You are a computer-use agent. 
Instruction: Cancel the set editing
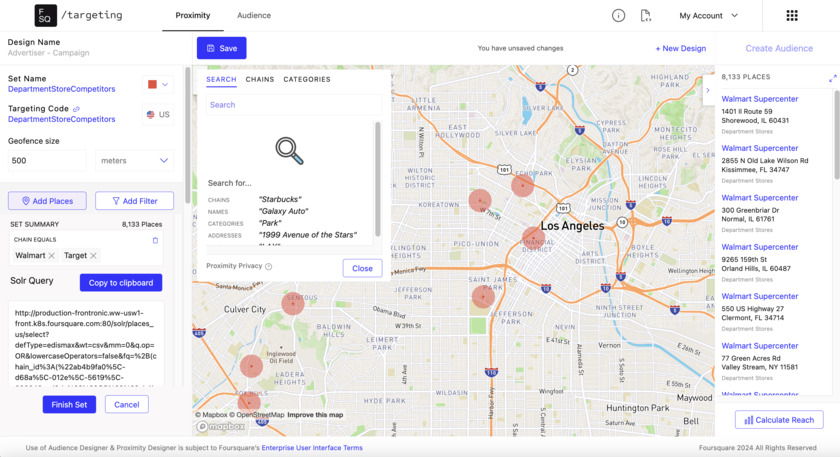click(x=126, y=404)
